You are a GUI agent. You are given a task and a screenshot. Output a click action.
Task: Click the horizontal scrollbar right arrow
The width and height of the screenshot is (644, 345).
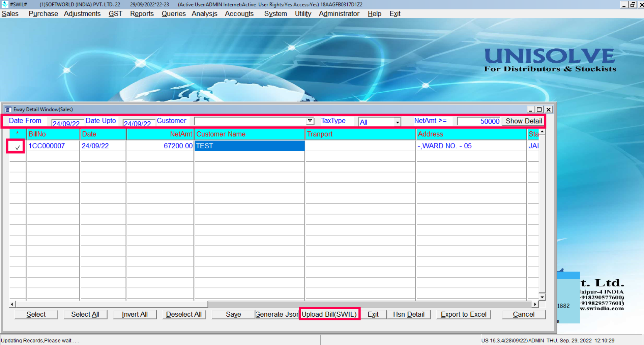coord(535,304)
